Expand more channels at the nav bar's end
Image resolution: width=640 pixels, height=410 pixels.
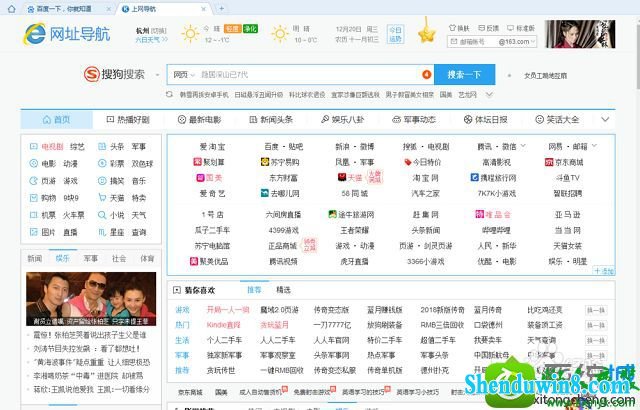pos(605,119)
